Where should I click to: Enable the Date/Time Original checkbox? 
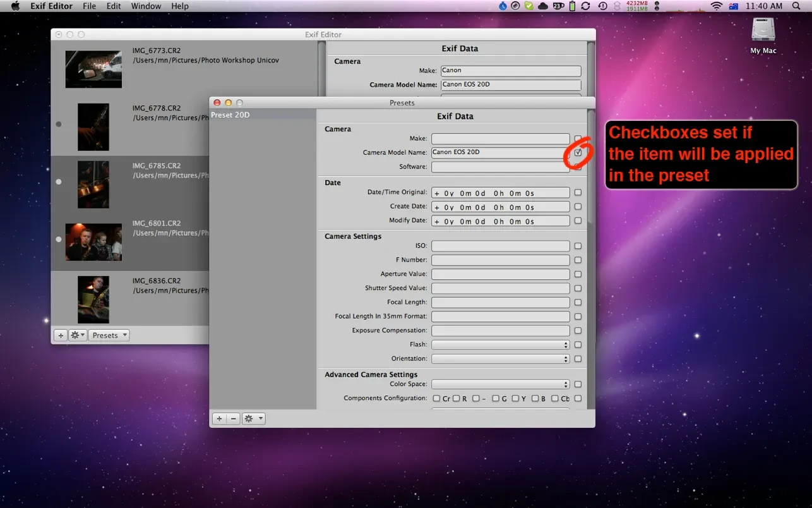578,193
